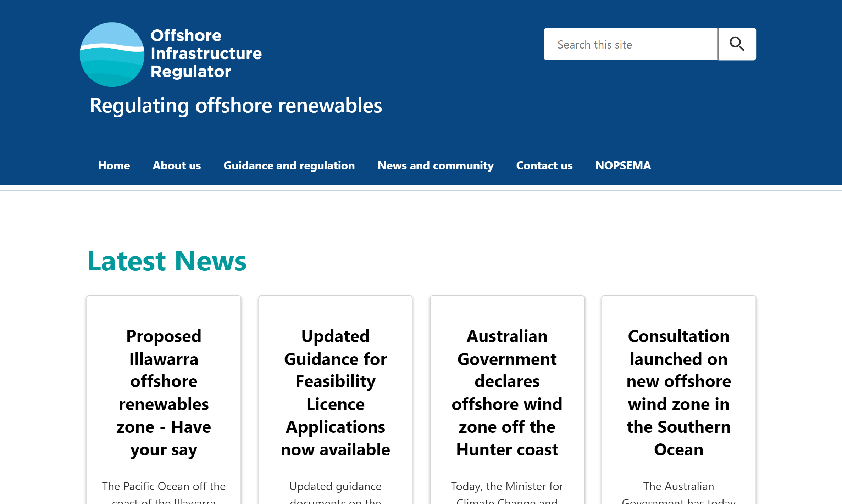Click the round ocean logo icon
Image resolution: width=842 pixels, height=504 pixels.
[x=112, y=55]
